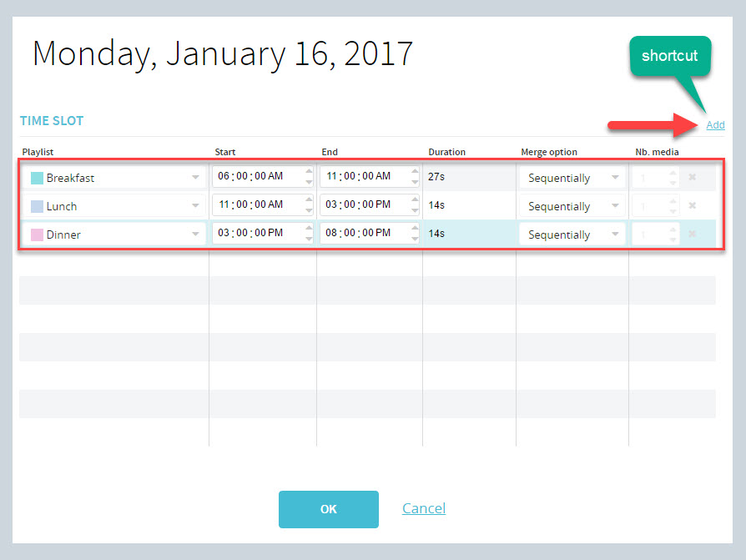
Task: Decrease Breakfast Nb. media value
Action: (x=673, y=183)
